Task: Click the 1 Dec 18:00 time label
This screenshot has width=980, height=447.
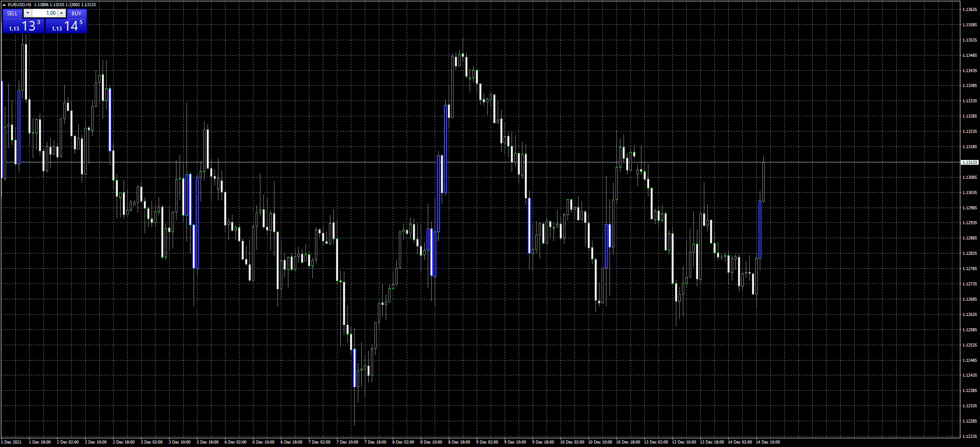Action: coord(40,442)
